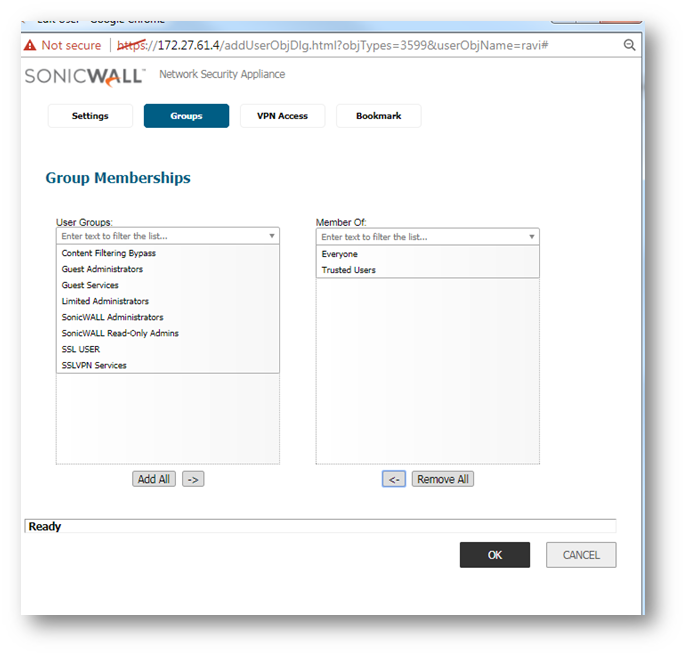The image size is (687, 657).
Task: Select Trusted Users in Member Of
Action: point(348,270)
